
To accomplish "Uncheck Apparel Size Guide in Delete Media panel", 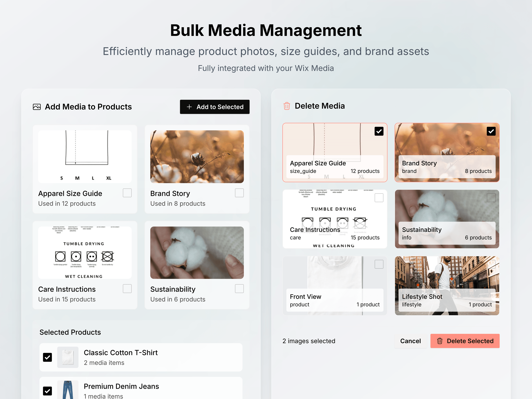I will pyautogui.click(x=379, y=131).
